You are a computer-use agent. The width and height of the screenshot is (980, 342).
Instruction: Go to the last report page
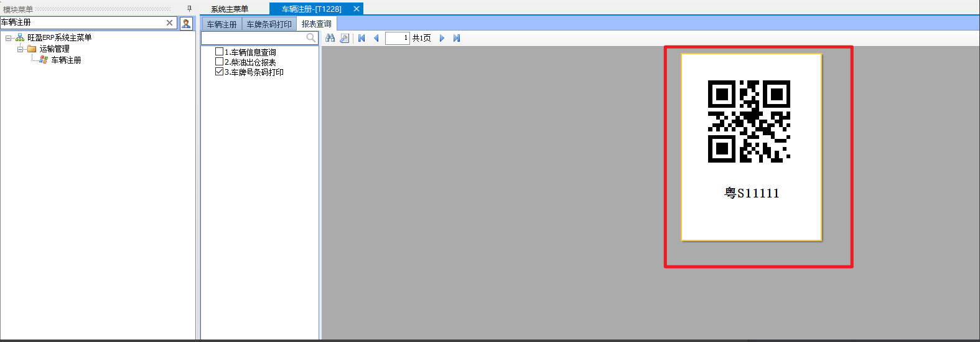tap(457, 38)
